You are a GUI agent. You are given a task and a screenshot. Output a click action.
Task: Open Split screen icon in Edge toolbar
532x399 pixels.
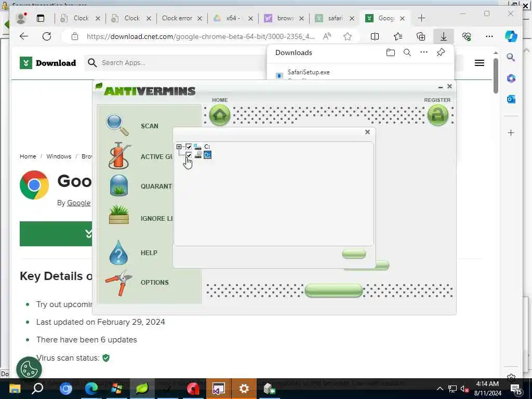375,36
